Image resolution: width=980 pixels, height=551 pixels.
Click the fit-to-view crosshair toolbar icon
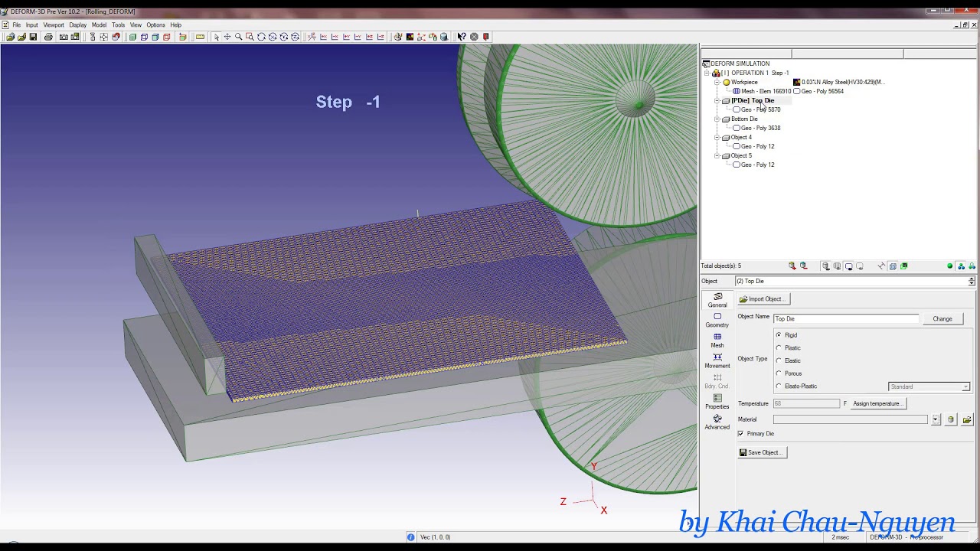tap(103, 37)
